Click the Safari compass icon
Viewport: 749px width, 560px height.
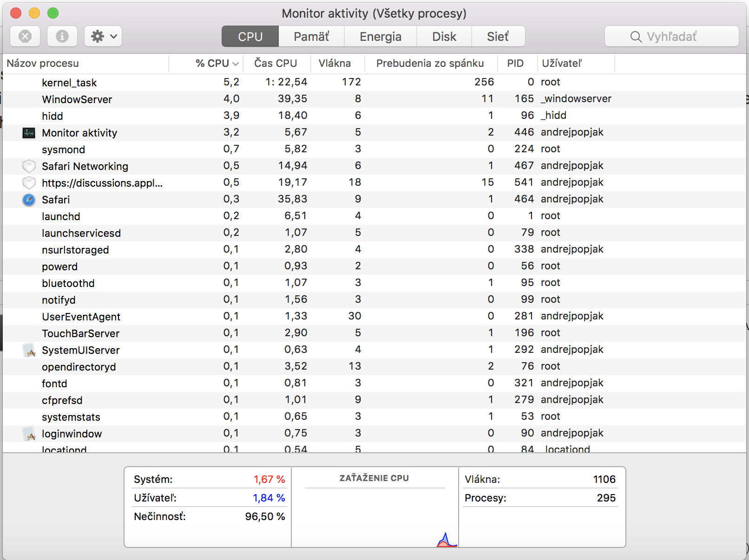tap(29, 200)
